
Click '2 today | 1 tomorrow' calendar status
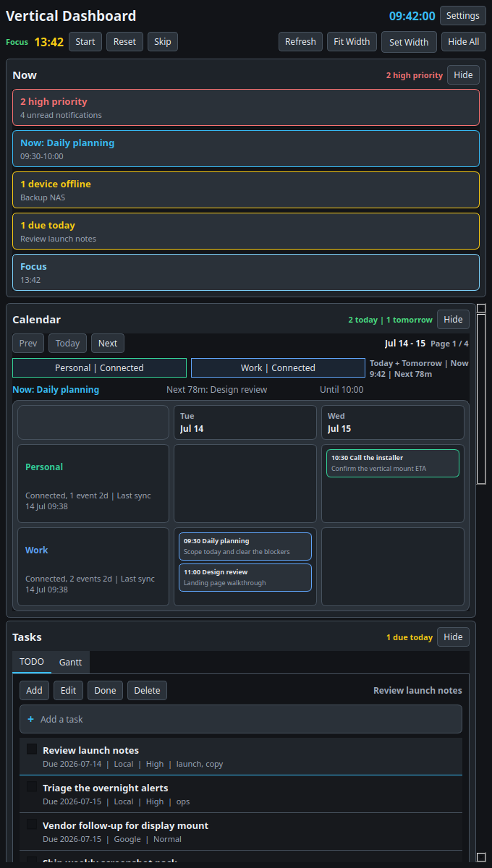(x=390, y=320)
